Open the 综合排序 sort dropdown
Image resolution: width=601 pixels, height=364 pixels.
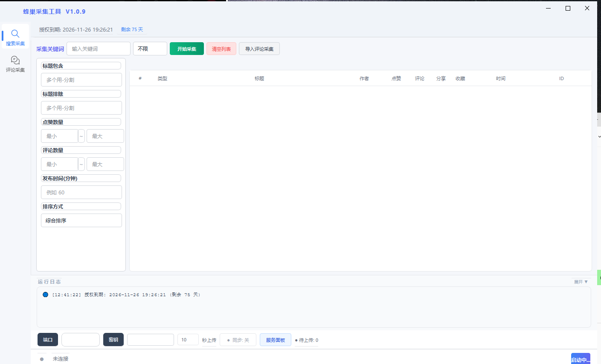[81, 220]
